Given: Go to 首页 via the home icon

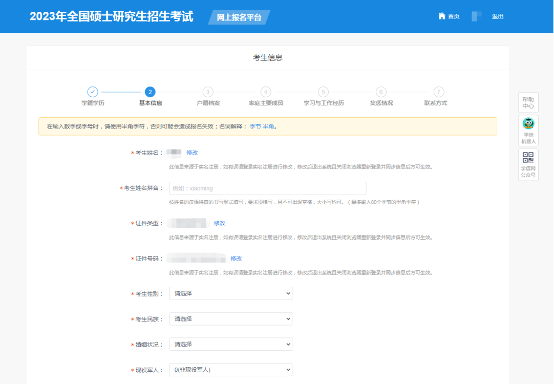Looking at the screenshot, I should tap(448, 16).
